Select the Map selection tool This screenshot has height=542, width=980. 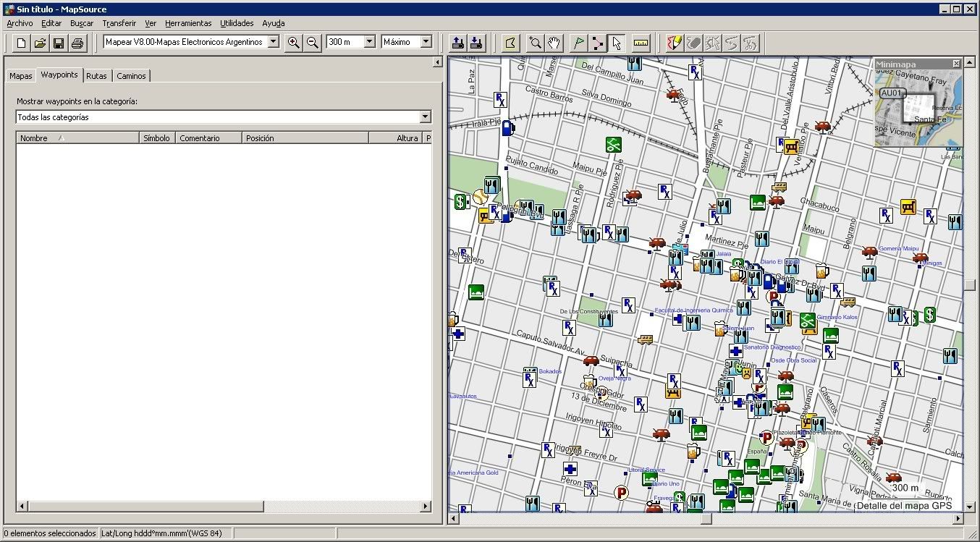pyautogui.click(x=511, y=43)
